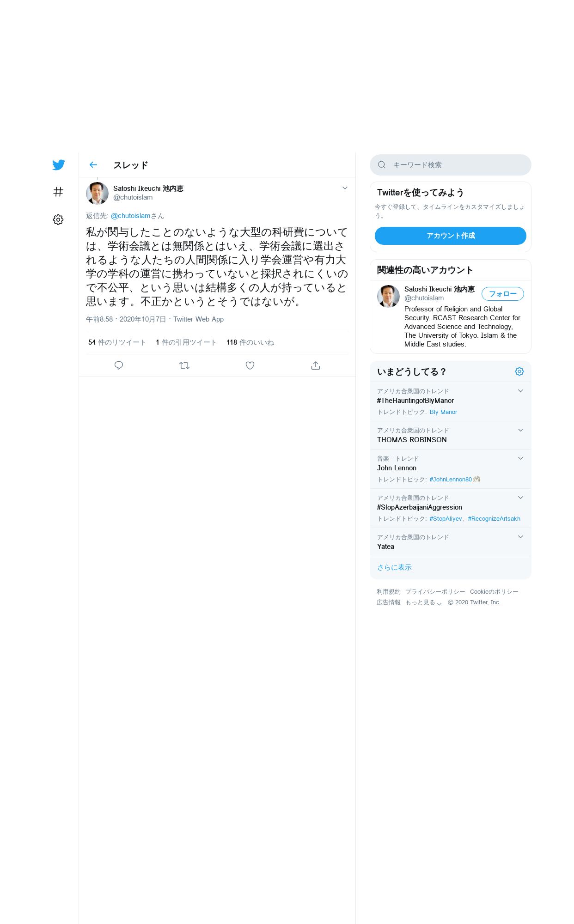
Task: Click the アカウント作成 button
Action: (x=451, y=236)
